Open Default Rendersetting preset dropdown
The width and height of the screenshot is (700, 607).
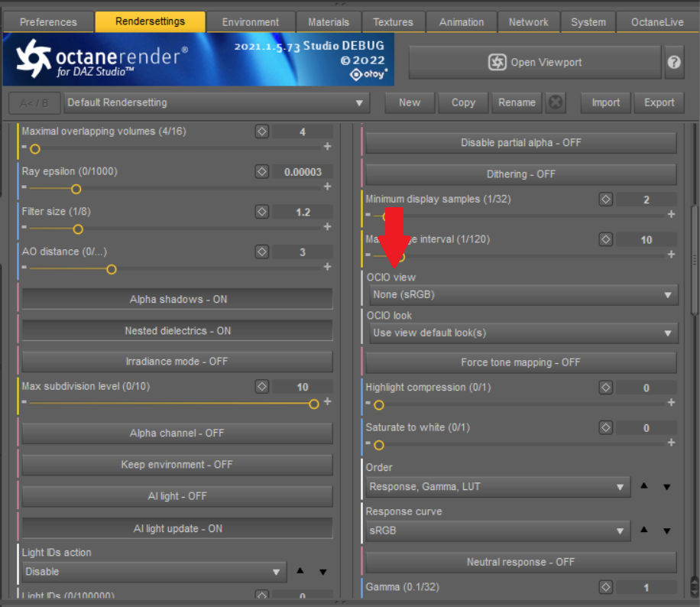click(216, 102)
